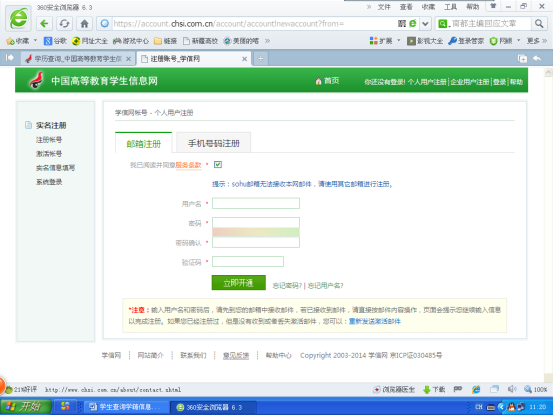Viewport: 553px width, 415px height.
Task: Click the tab list icon at right of tab bar
Action: 522,59
